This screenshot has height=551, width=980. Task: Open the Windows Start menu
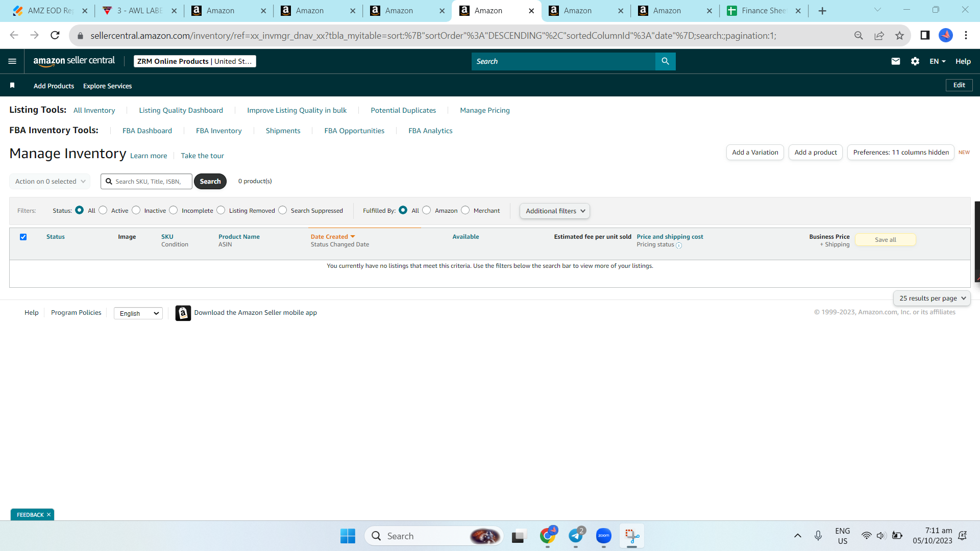coord(348,536)
